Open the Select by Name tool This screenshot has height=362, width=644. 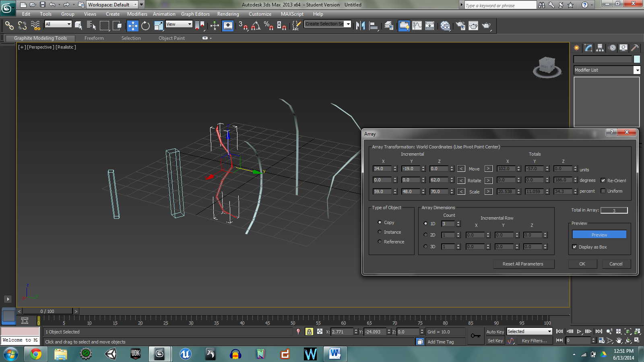click(x=91, y=26)
